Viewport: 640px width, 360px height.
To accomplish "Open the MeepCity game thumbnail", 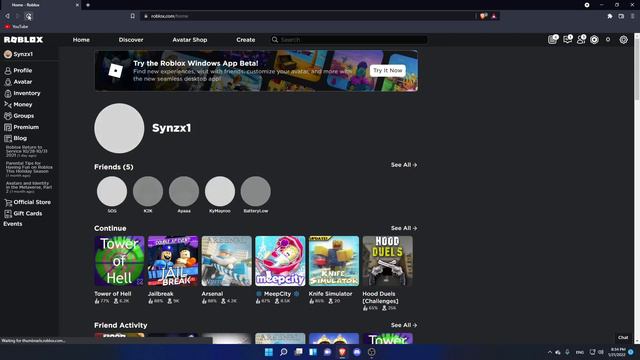I will point(280,261).
